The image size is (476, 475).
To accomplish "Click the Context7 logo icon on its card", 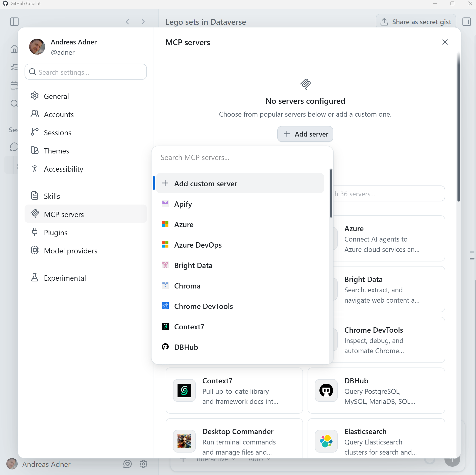I will (x=184, y=390).
